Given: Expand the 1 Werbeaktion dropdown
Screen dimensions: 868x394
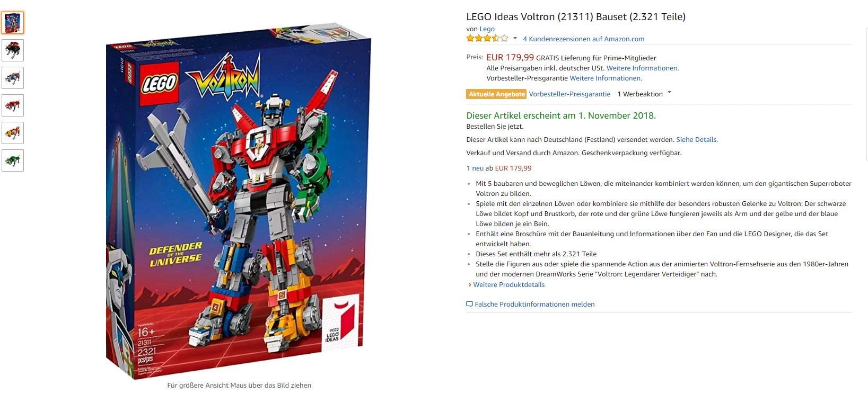Looking at the screenshot, I should (644, 94).
